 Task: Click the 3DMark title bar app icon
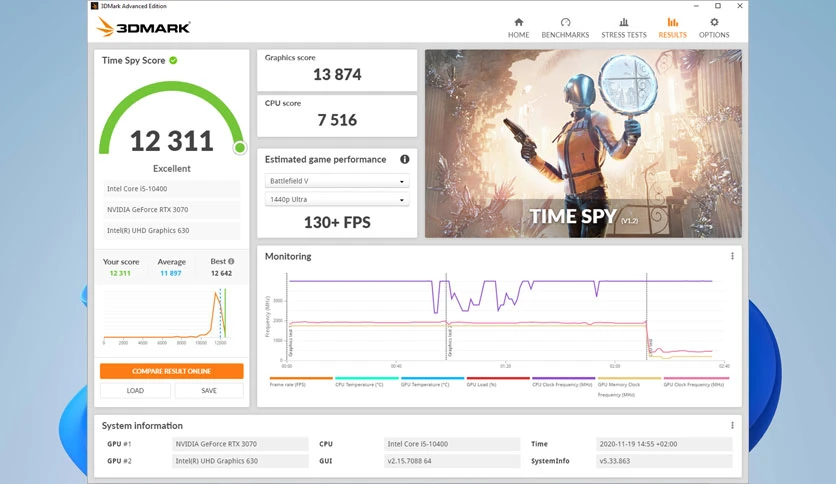click(94, 6)
